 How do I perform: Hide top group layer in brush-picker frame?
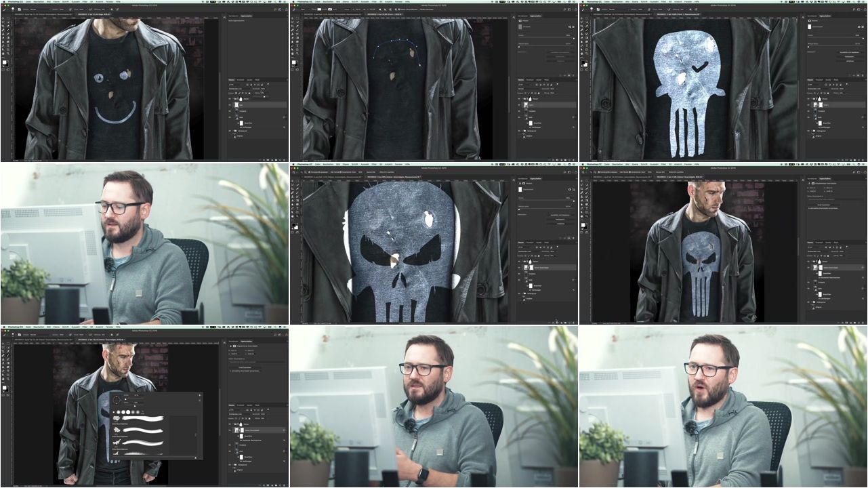230,424
